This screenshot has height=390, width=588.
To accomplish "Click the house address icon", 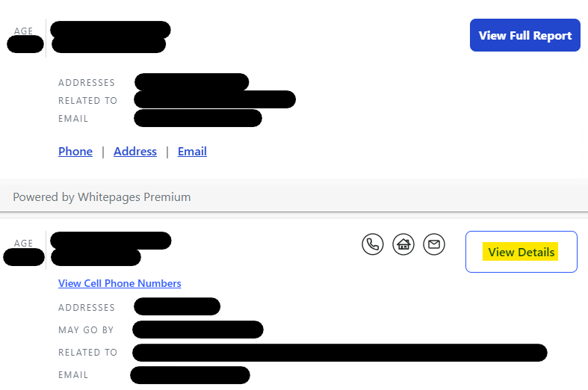I will click(x=403, y=244).
